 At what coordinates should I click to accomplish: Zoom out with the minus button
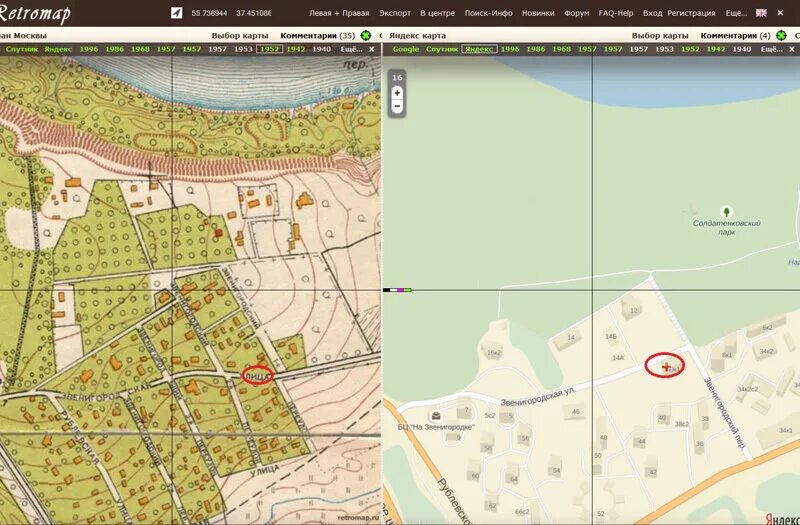tap(397, 106)
